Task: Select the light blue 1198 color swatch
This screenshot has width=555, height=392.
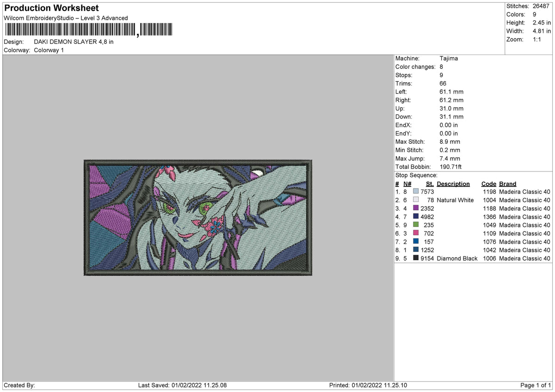Action: [x=416, y=192]
